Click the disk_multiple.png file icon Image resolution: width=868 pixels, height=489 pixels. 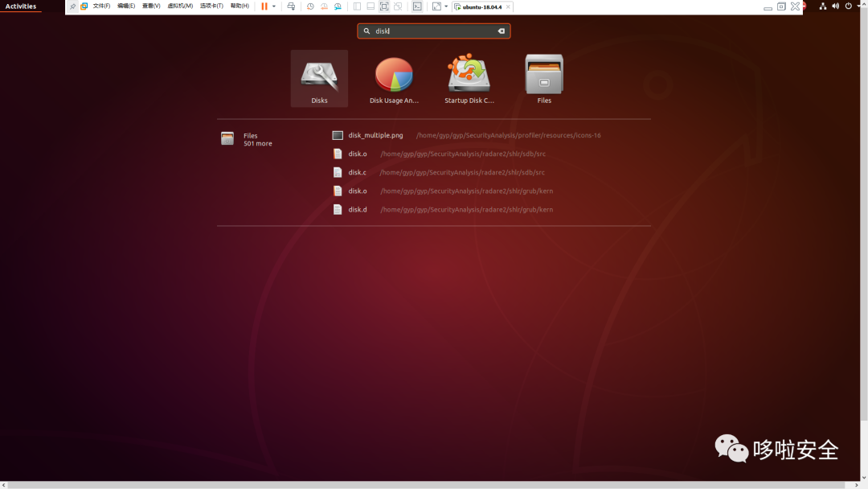pos(338,135)
